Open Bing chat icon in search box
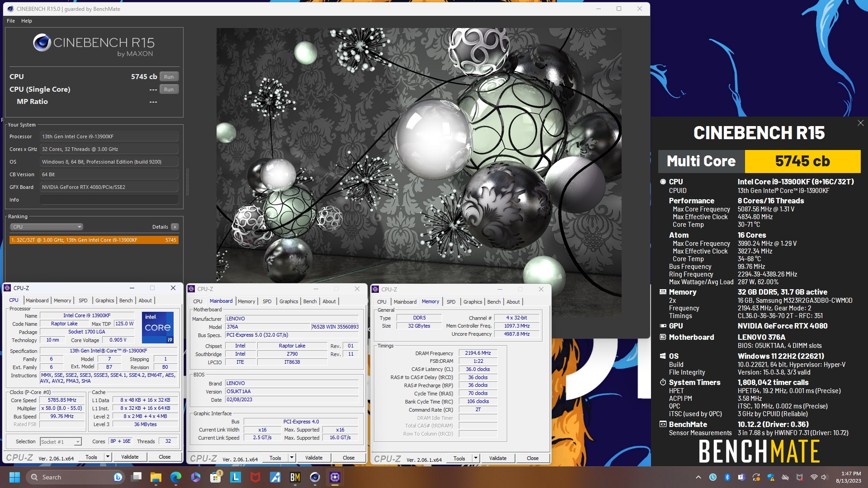Screen dimensions: 868x488 click(118, 477)
